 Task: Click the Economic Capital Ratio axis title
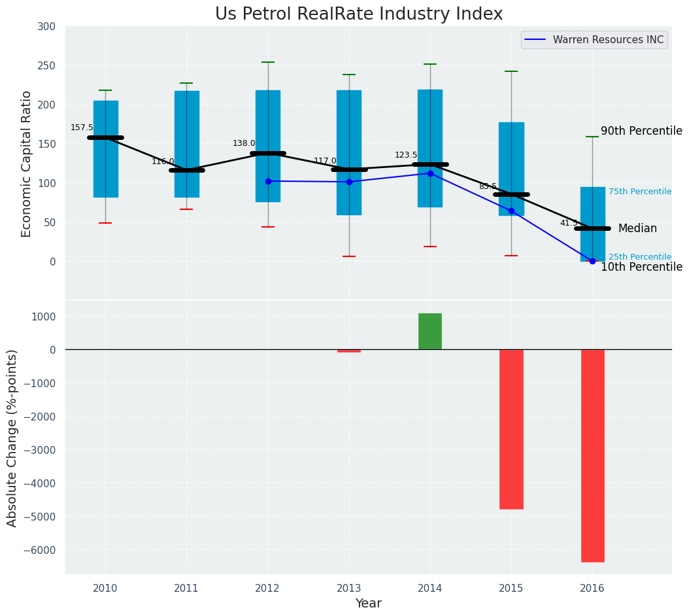(x=27, y=163)
